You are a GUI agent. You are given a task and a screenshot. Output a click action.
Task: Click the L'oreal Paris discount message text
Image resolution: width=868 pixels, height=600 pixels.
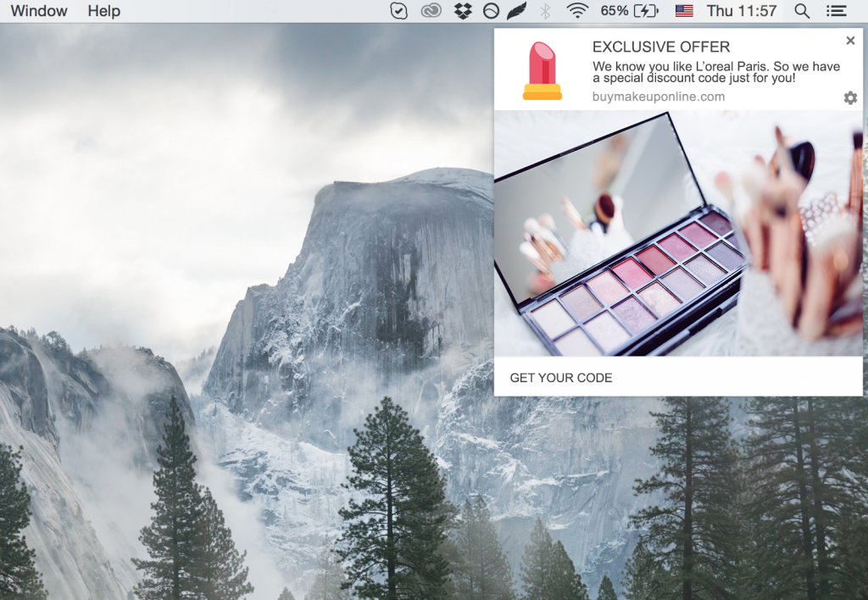click(715, 72)
